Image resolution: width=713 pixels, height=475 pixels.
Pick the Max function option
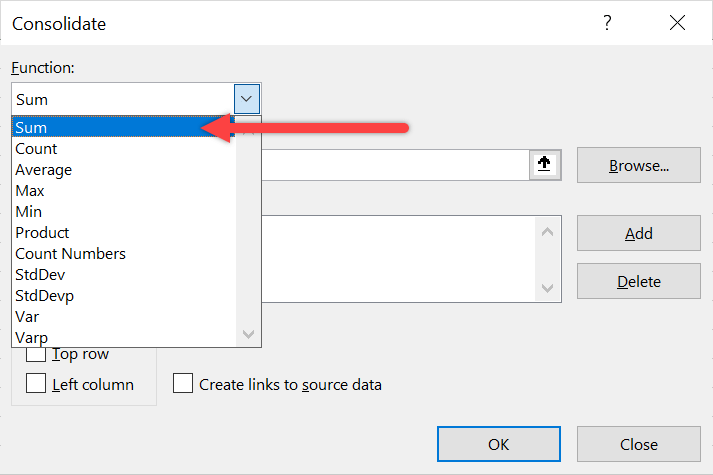124,190
